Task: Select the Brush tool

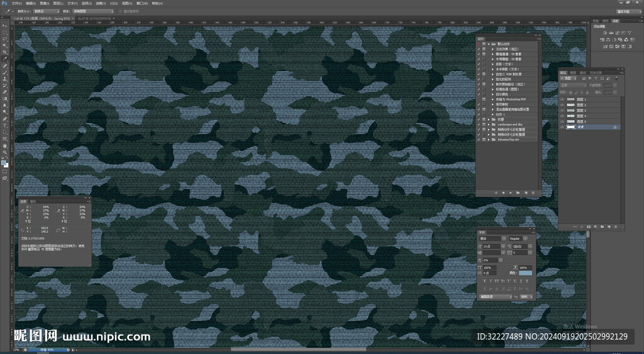Action: coord(5,72)
